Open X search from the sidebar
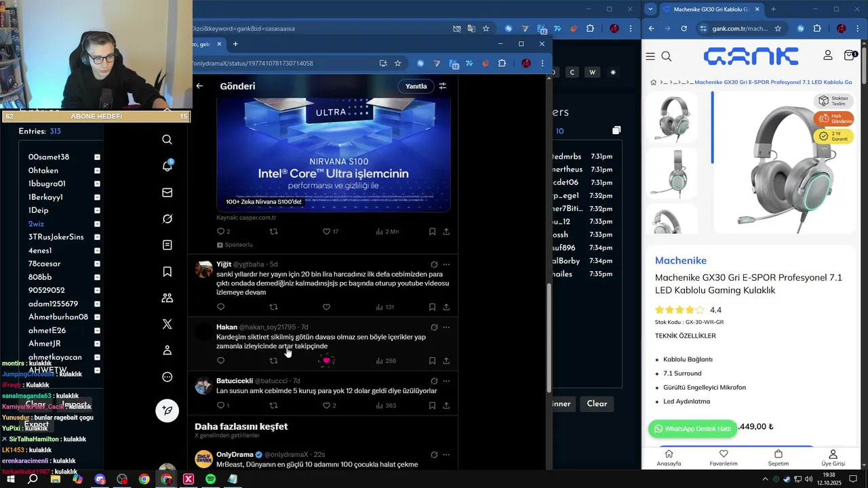The width and height of the screenshot is (868, 488). click(167, 140)
